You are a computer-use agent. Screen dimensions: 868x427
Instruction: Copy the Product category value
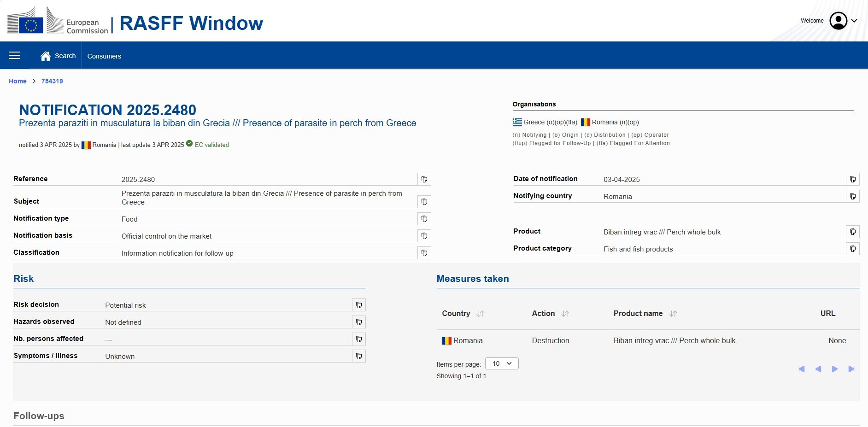pyautogui.click(x=852, y=249)
